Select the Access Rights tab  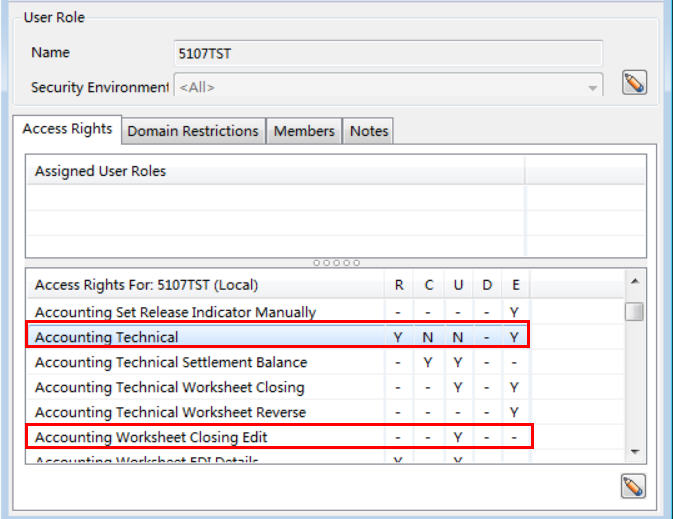pyautogui.click(x=67, y=129)
